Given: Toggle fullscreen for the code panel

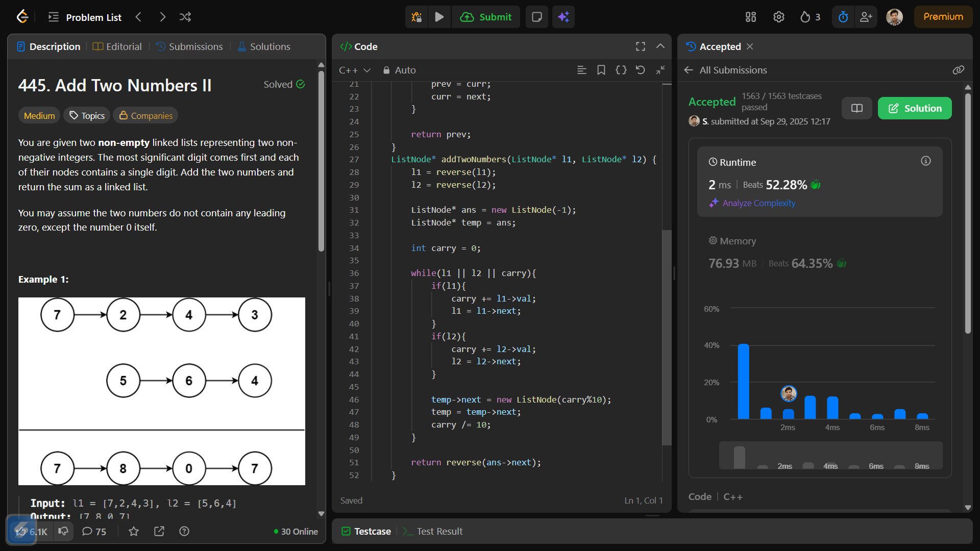Looking at the screenshot, I should point(641,46).
